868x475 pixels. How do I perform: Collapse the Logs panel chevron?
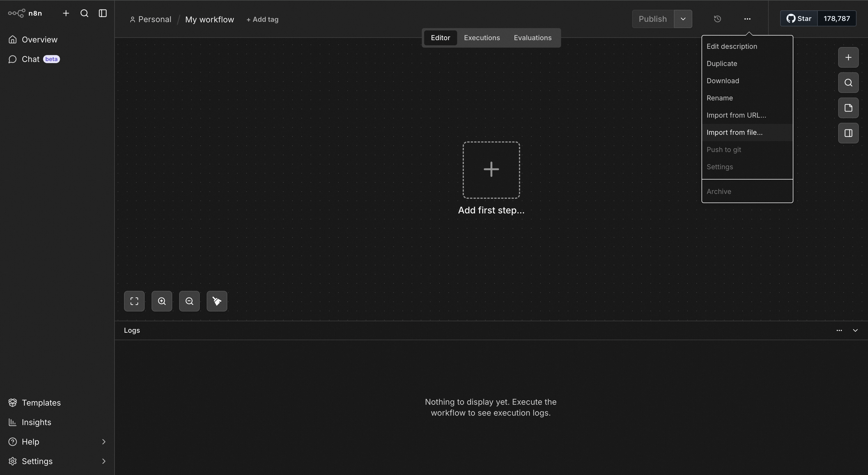click(x=855, y=330)
